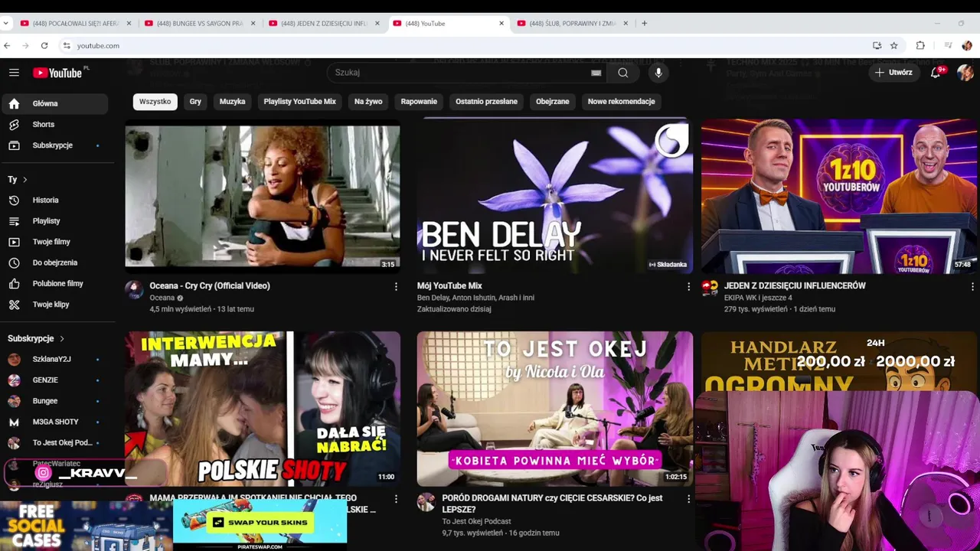Open more options for JEDEN Z DZIESIĘCIU INFLUENCERÓW
Screen dimensions: 980x551
click(x=972, y=286)
